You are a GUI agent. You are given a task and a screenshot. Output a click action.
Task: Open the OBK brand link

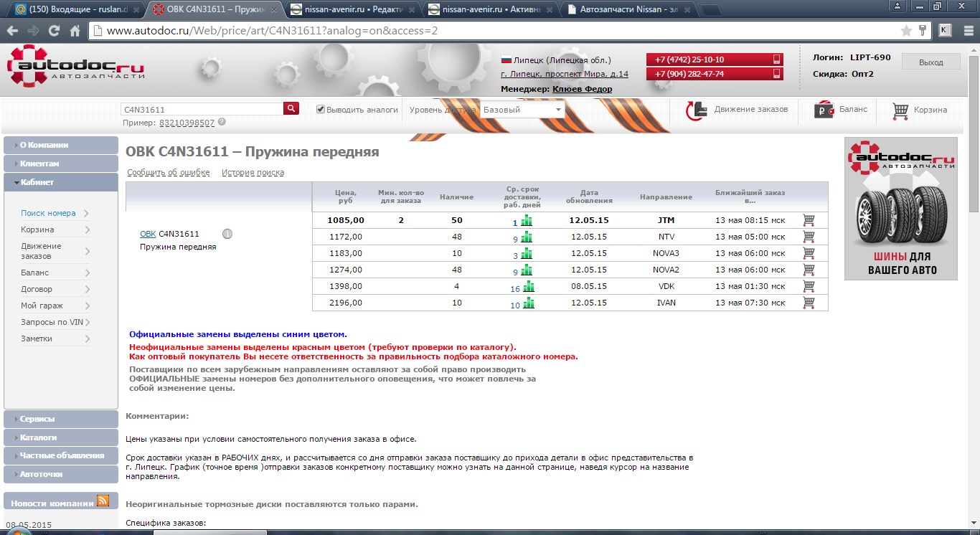click(x=148, y=234)
